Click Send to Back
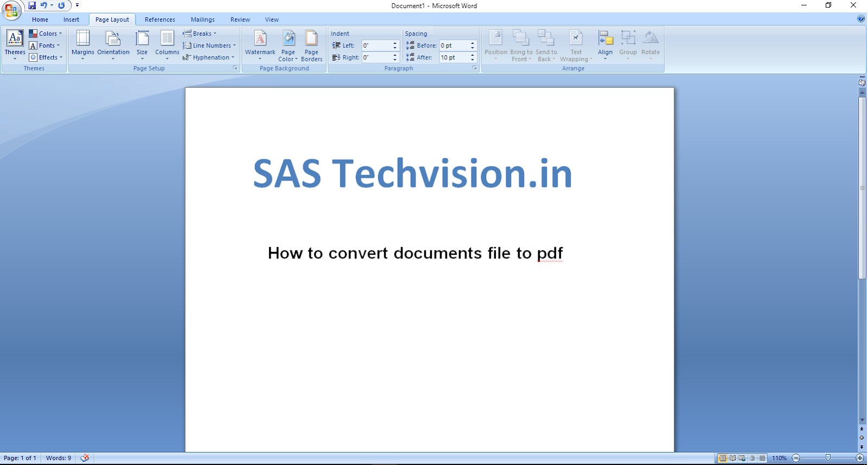Screen dimensions: 868x465 [546, 46]
